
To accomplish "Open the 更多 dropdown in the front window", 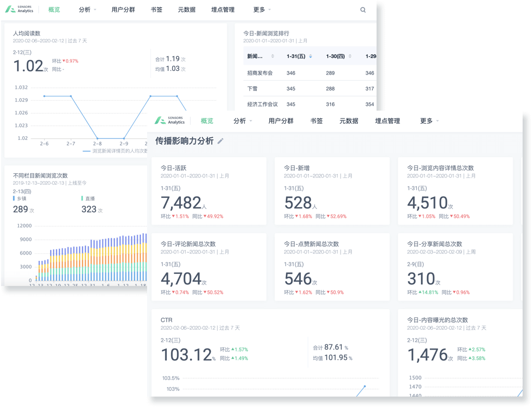I will point(429,121).
